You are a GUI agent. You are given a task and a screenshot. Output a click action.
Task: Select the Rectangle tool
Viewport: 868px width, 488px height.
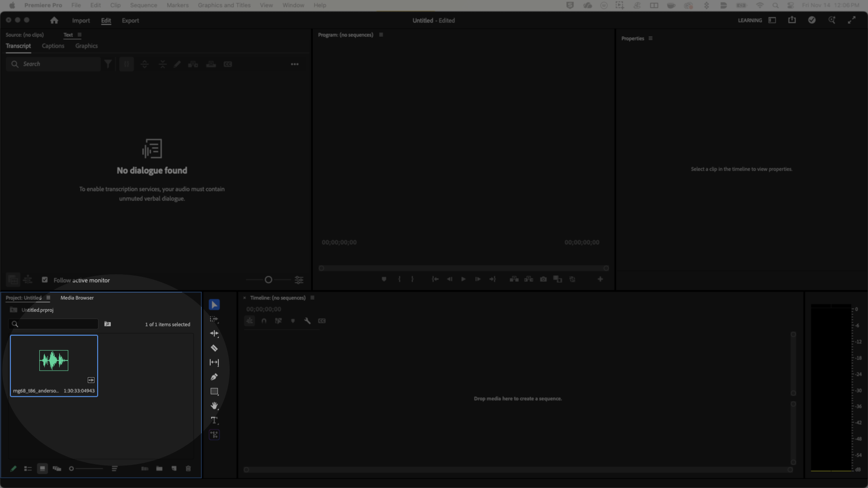214,391
